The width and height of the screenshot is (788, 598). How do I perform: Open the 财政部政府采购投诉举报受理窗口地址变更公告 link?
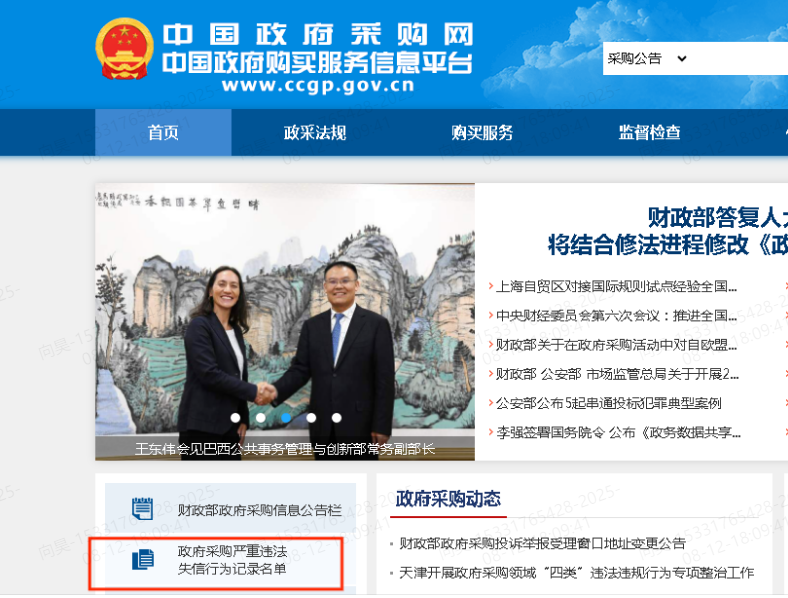click(x=542, y=543)
